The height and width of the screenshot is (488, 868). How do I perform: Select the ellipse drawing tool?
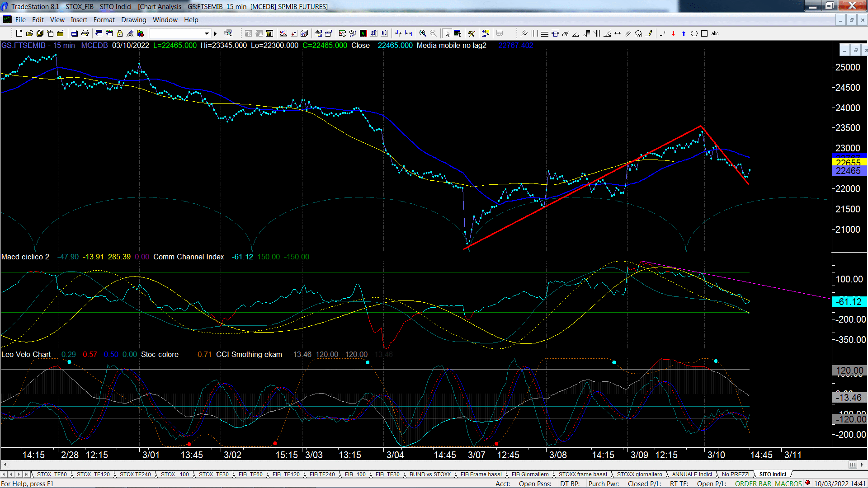coord(694,33)
